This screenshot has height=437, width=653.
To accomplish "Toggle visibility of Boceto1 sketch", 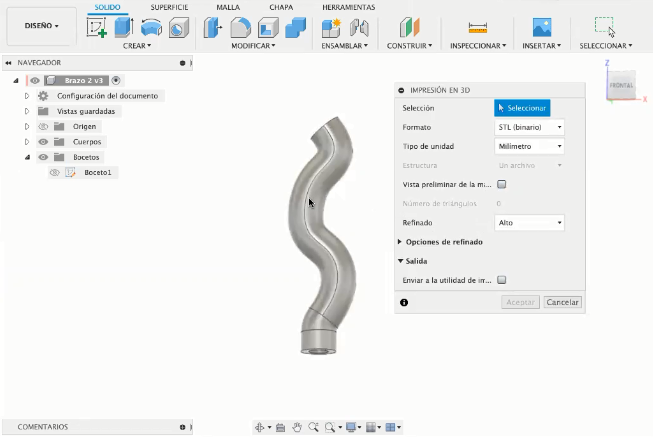I will click(x=55, y=172).
